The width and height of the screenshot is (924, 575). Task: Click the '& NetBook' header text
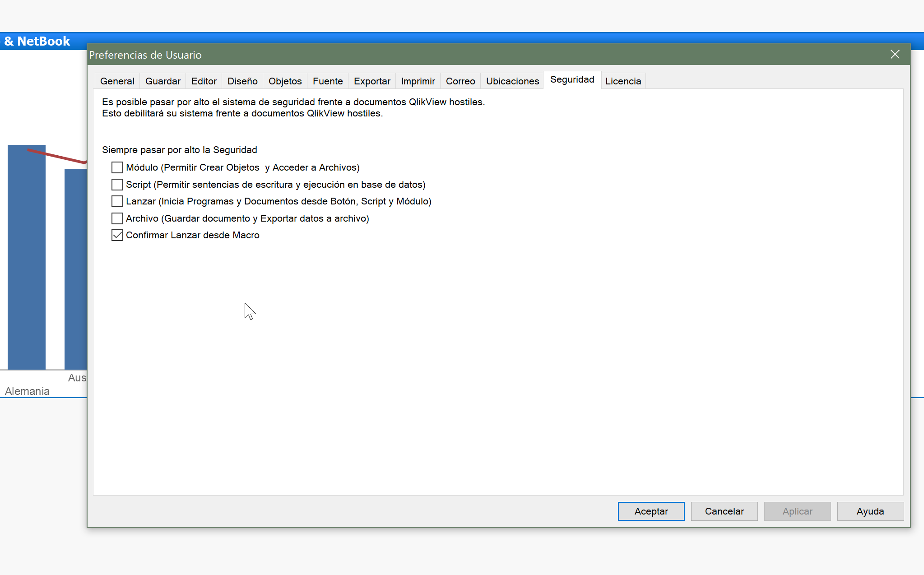pyautogui.click(x=37, y=41)
